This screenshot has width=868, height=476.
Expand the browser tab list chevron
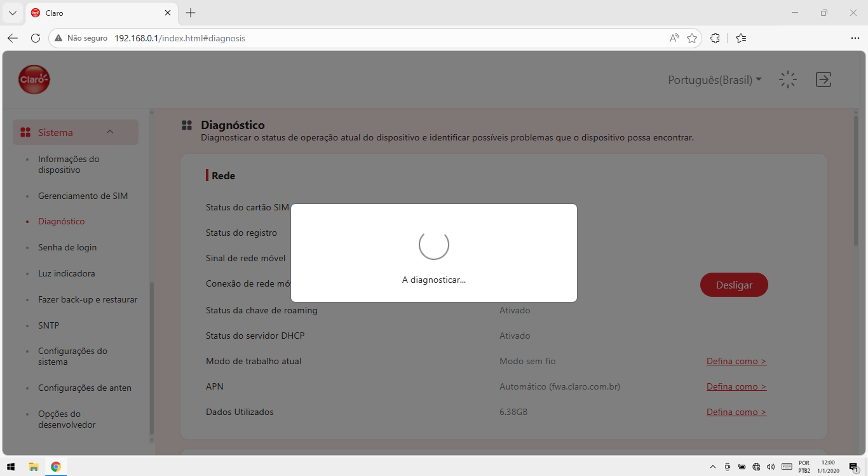[12, 13]
